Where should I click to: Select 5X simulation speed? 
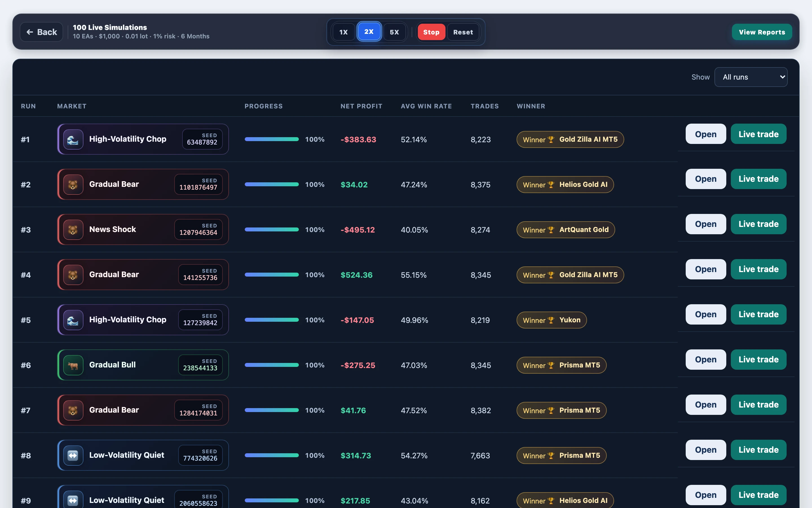(x=394, y=32)
